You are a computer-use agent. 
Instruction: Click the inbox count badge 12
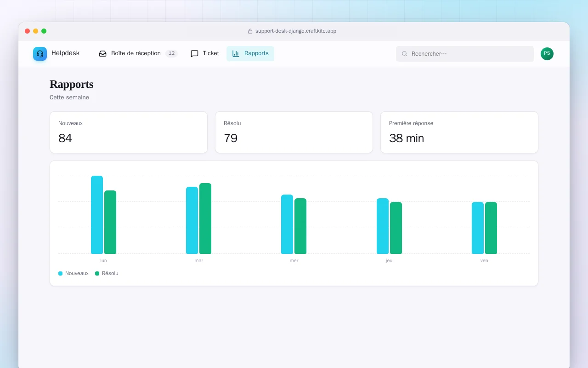(x=171, y=53)
